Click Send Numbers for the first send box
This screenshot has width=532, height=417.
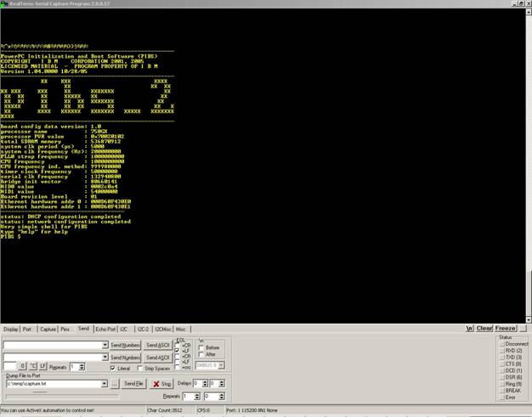pos(125,345)
